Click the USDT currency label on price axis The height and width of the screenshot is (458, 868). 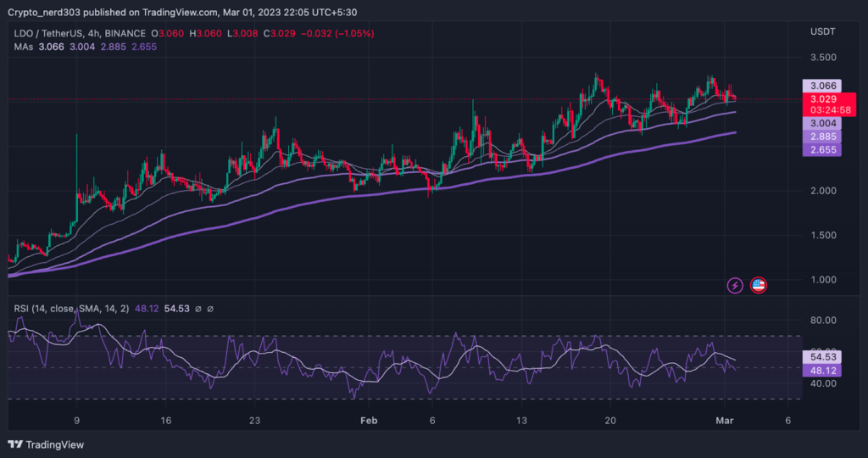pyautogui.click(x=822, y=31)
